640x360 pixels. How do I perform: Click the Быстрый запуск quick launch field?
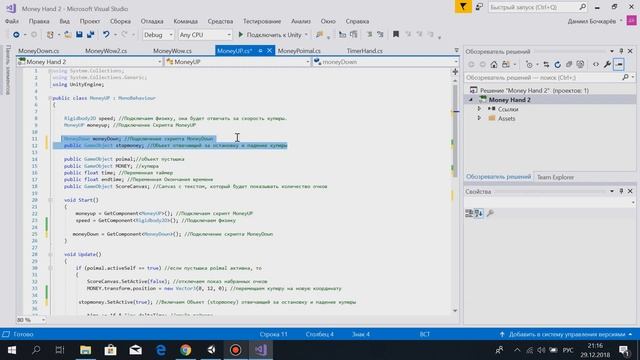click(538, 7)
